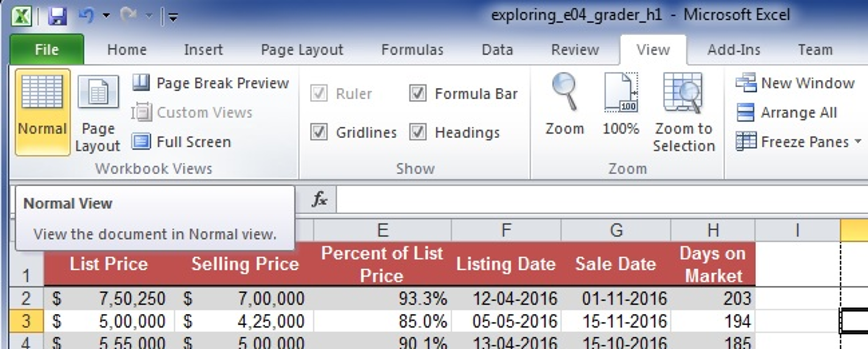Undo the last action with the undo arrow

[87, 16]
